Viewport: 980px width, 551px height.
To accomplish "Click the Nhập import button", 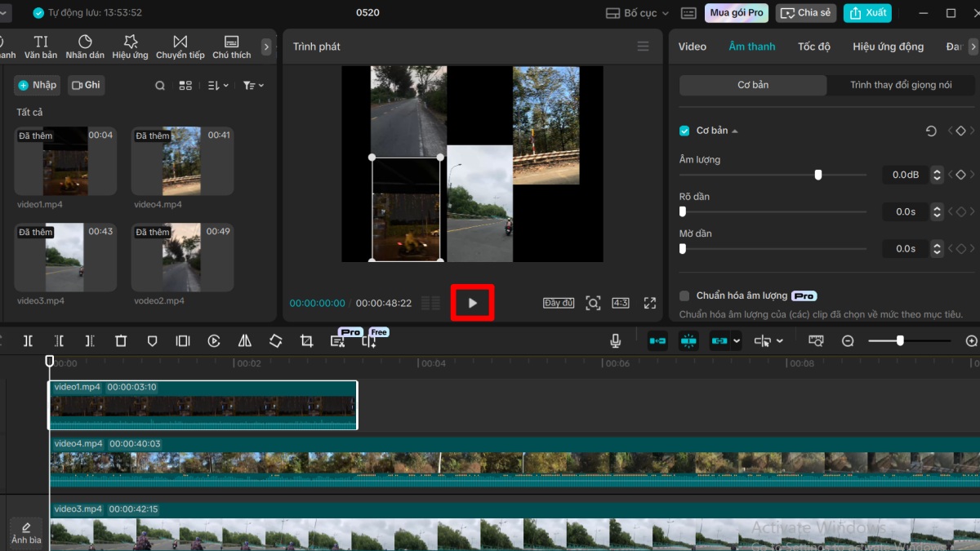I will (37, 85).
